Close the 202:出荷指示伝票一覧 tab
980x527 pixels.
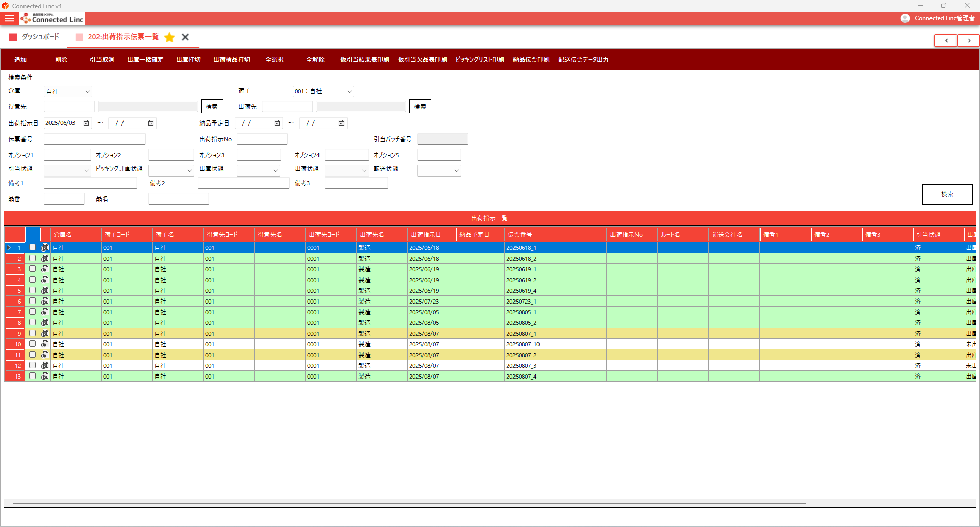tap(185, 37)
